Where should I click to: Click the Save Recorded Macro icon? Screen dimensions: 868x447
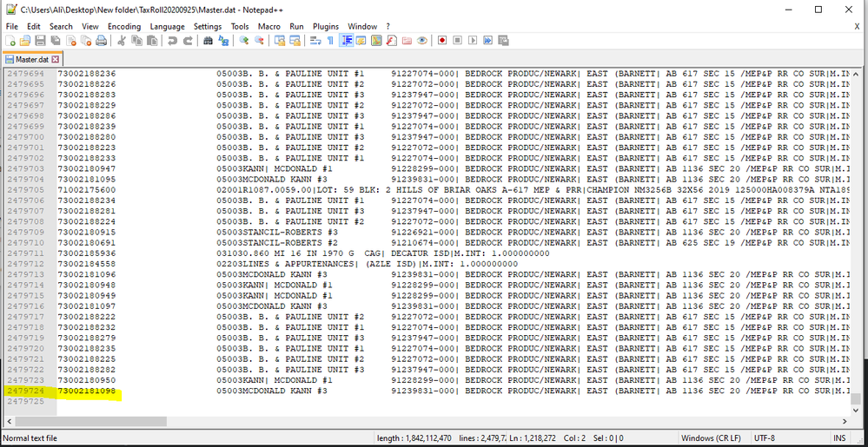[503, 41]
